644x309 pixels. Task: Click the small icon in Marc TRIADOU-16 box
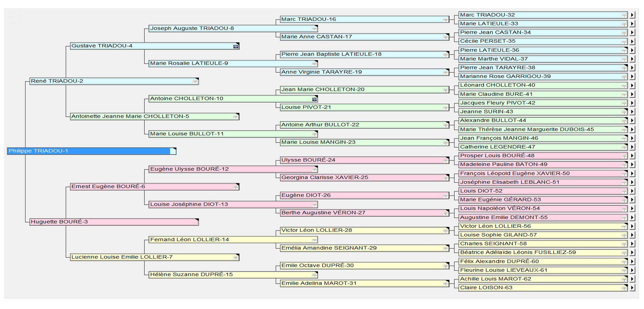point(445,20)
